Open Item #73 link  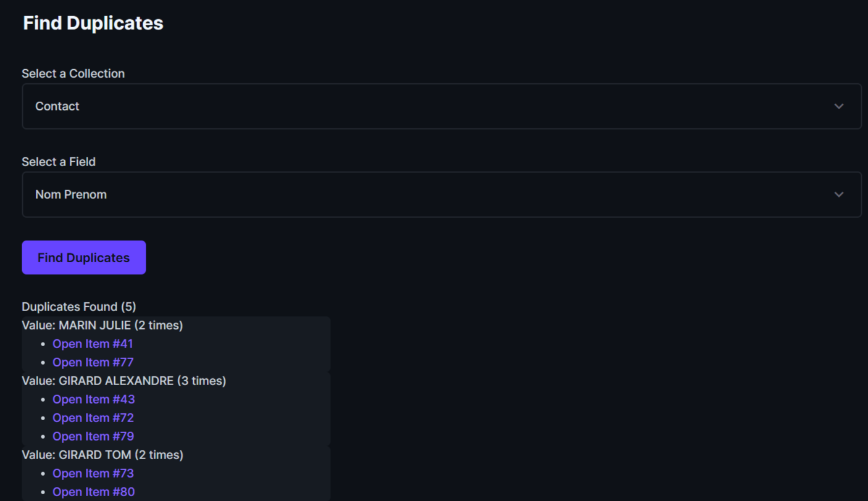[x=93, y=473]
